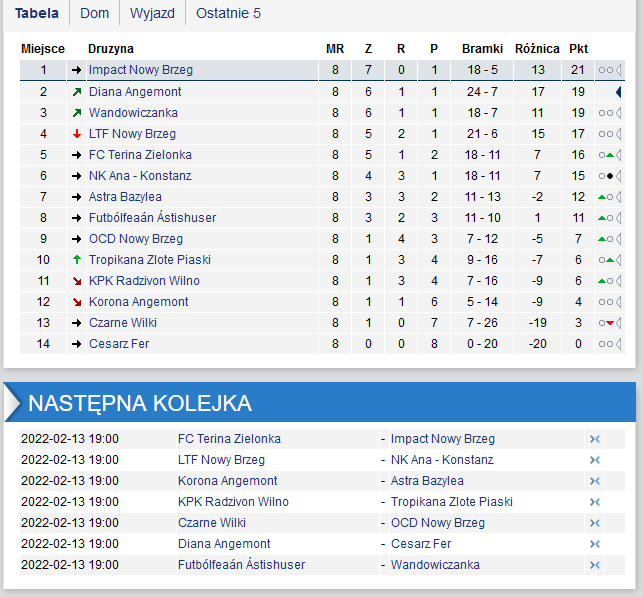Open the Ostatnie 5 tab
Image resolution: width=643 pixels, height=597 pixels.
tap(228, 13)
